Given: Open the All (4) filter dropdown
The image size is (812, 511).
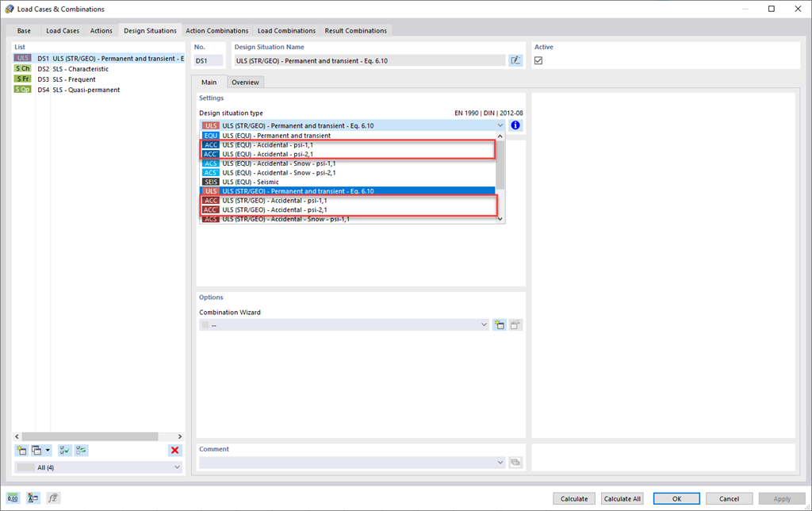Looking at the screenshot, I should (x=98, y=467).
